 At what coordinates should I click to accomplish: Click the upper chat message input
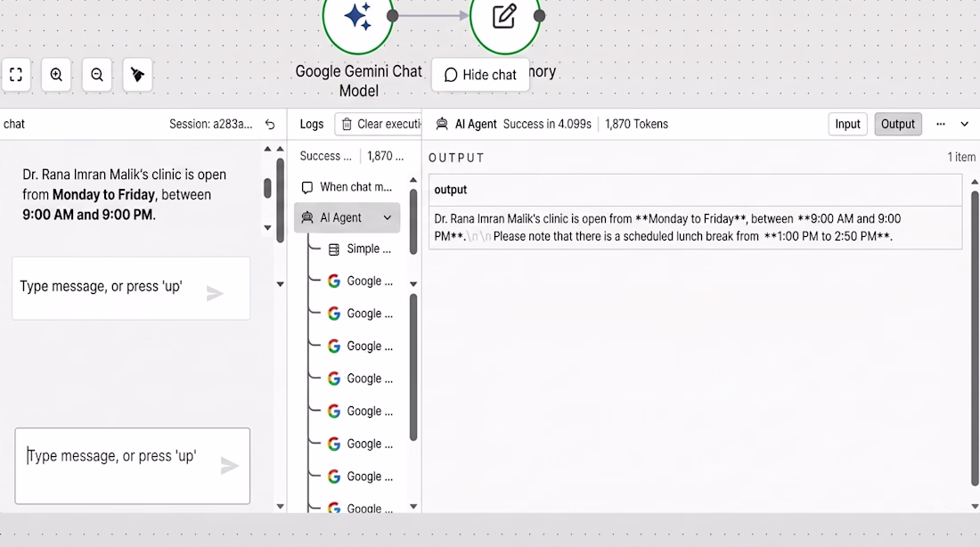pyautogui.click(x=131, y=288)
